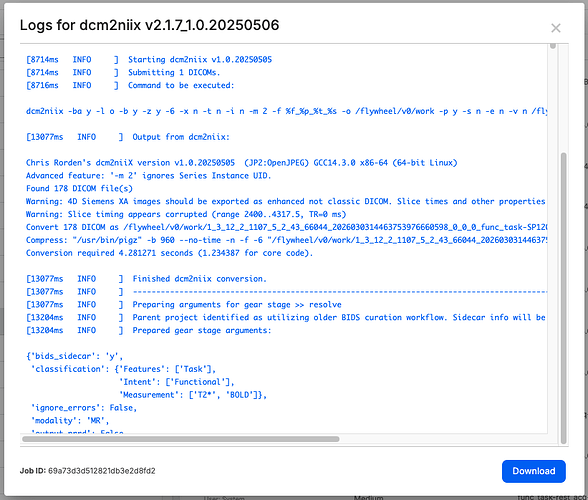This screenshot has height=500, width=588.
Task: Click the tall vertical scrollbar thumb at right
Action: tap(563, 298)
